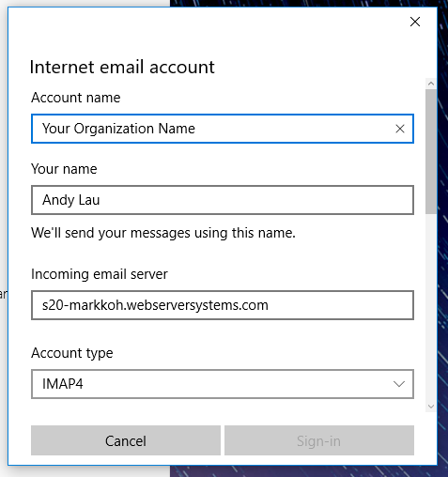Clear the Account name field with its X icon

[x=400, y=129]
